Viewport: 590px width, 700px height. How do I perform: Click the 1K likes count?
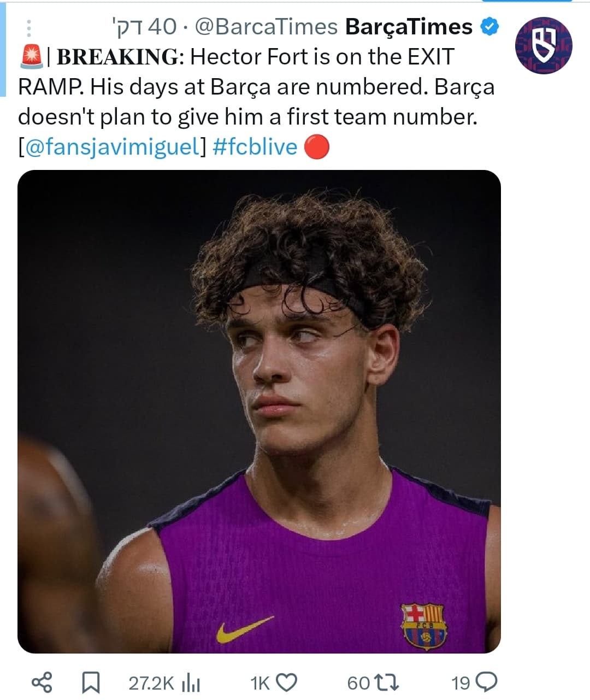260,683
